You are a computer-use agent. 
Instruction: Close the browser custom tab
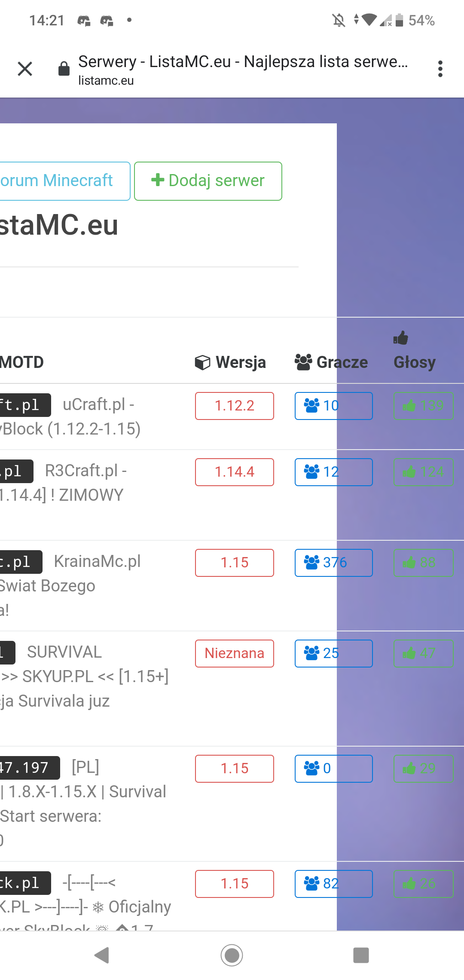tap(25, 69)
